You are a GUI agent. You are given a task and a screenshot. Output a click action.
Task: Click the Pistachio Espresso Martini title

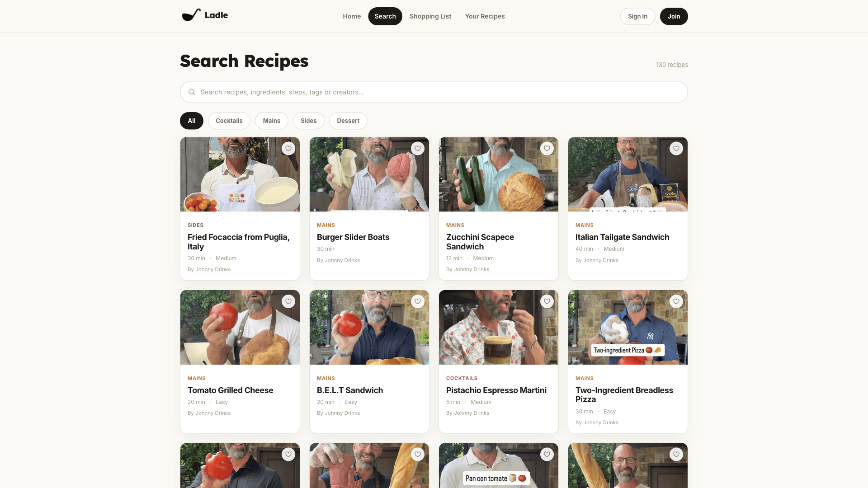[496, 390]
